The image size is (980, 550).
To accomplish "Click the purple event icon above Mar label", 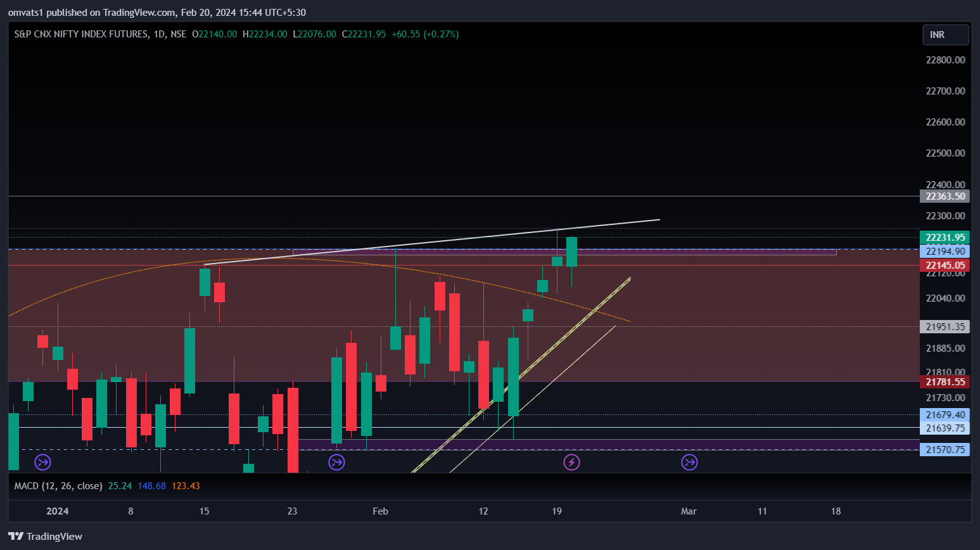I will [689, 462].
